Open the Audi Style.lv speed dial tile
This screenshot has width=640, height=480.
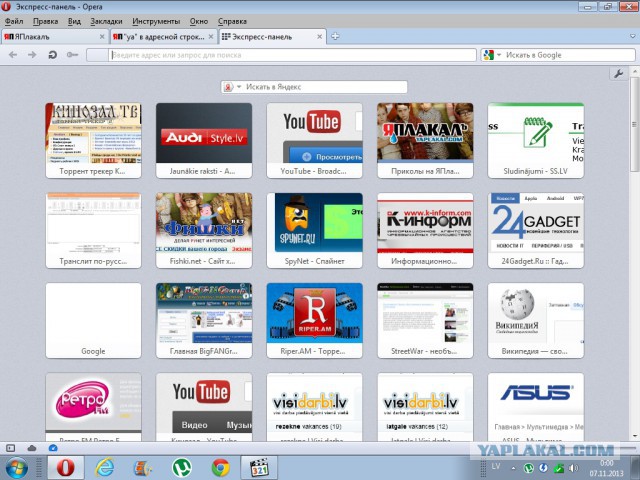point(204,140)
